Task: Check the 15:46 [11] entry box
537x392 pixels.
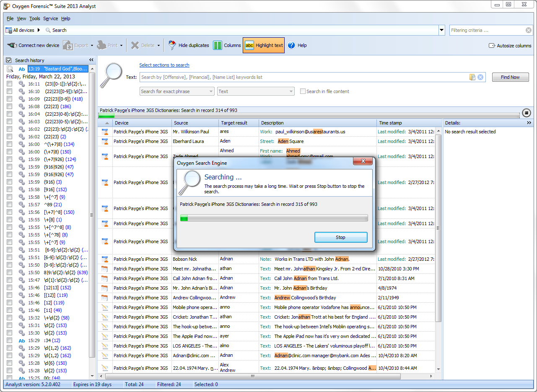Action: coord(9,310)
